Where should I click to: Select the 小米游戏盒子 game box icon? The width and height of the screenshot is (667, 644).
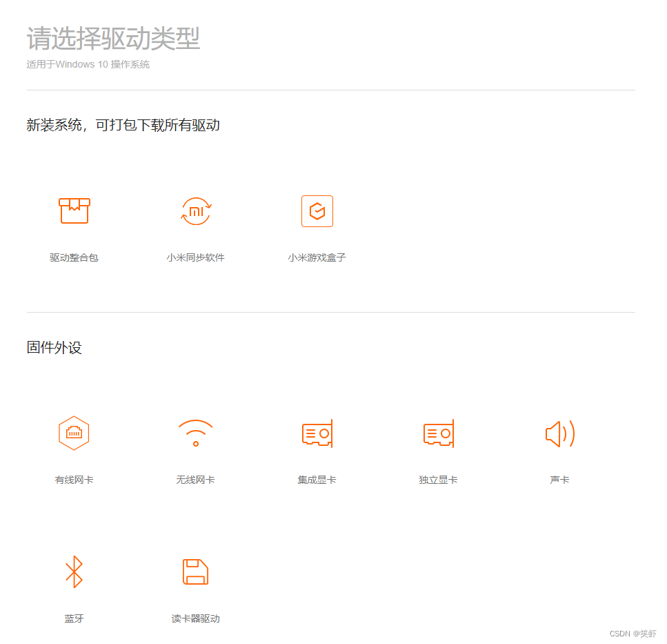pos(317,211)
